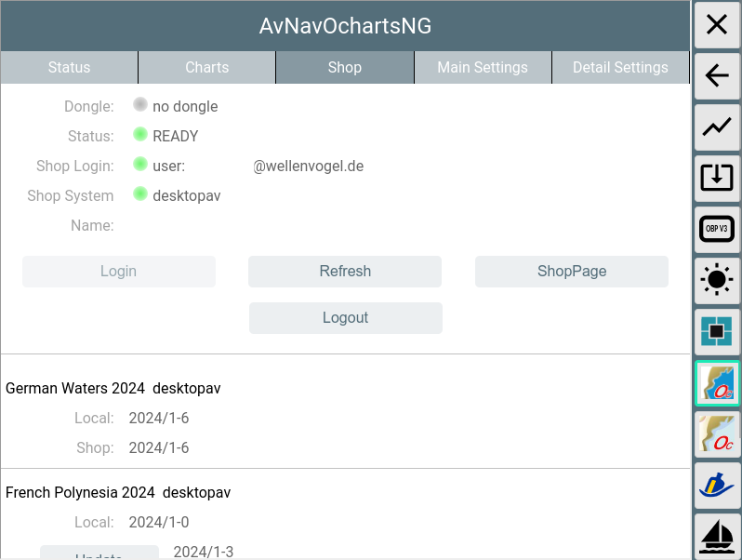Click the green Shop System indicator
The height and width of the screenshot is (560, 742).
coord(140,194)
